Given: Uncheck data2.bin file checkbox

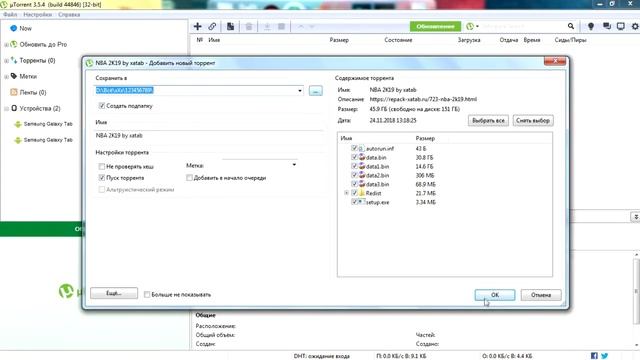Looking at the screenshot, I should pyautogui.click(x=354, y=175).
